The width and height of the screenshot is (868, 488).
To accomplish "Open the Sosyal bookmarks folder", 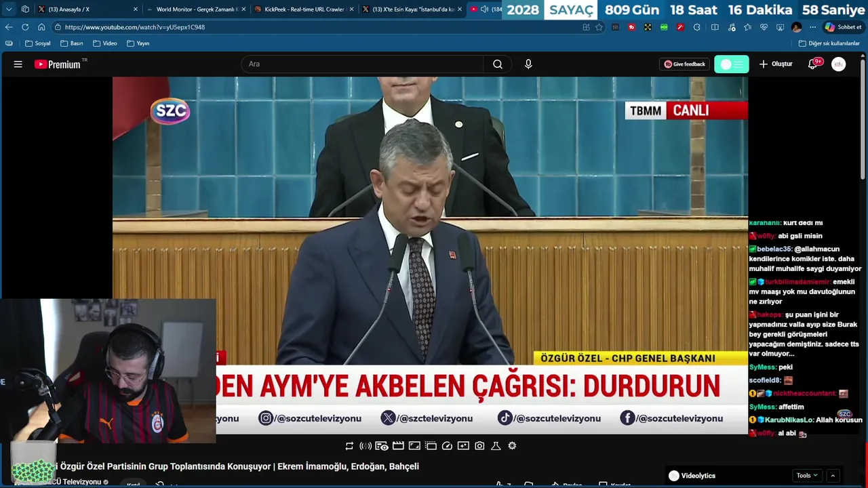I will tap(38, 43).
